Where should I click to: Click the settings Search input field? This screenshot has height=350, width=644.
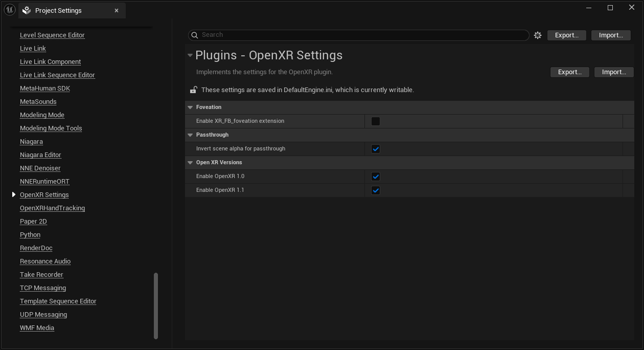point(359,35)
